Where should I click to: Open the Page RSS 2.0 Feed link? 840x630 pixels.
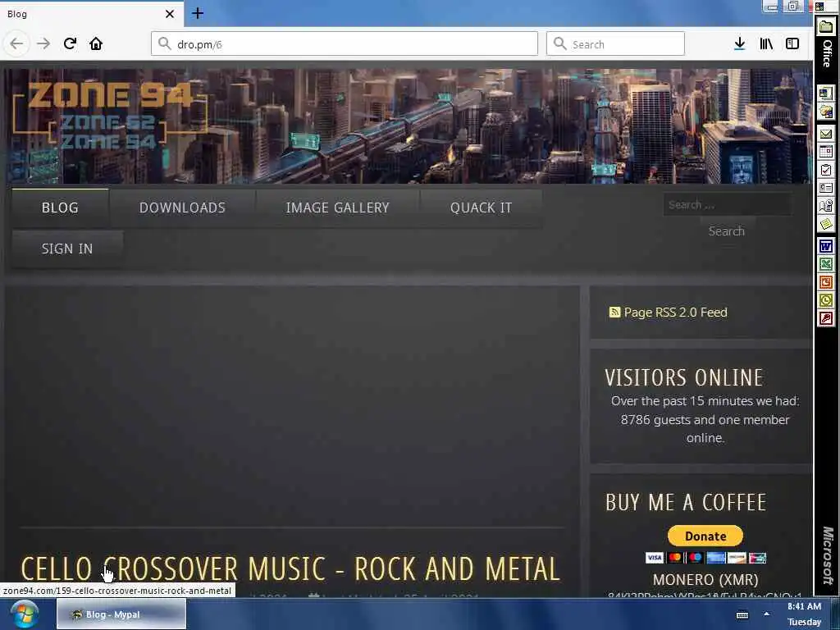pos(676,313)
